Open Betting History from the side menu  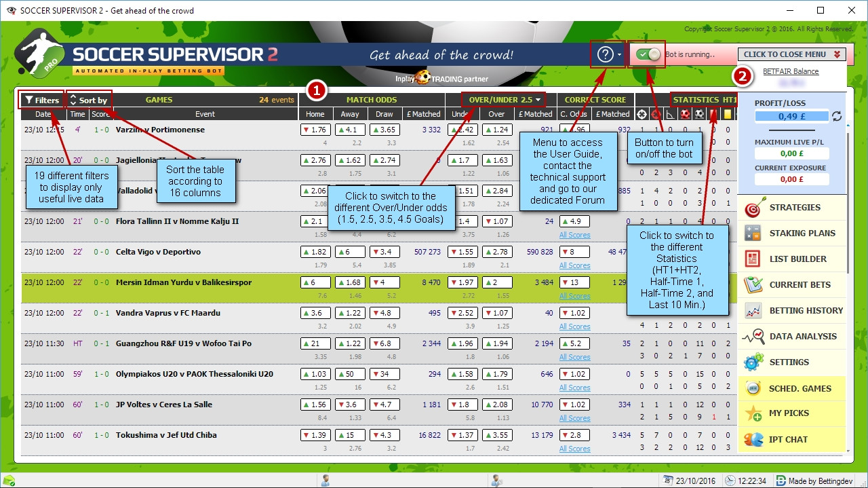[x=791, y=311]
